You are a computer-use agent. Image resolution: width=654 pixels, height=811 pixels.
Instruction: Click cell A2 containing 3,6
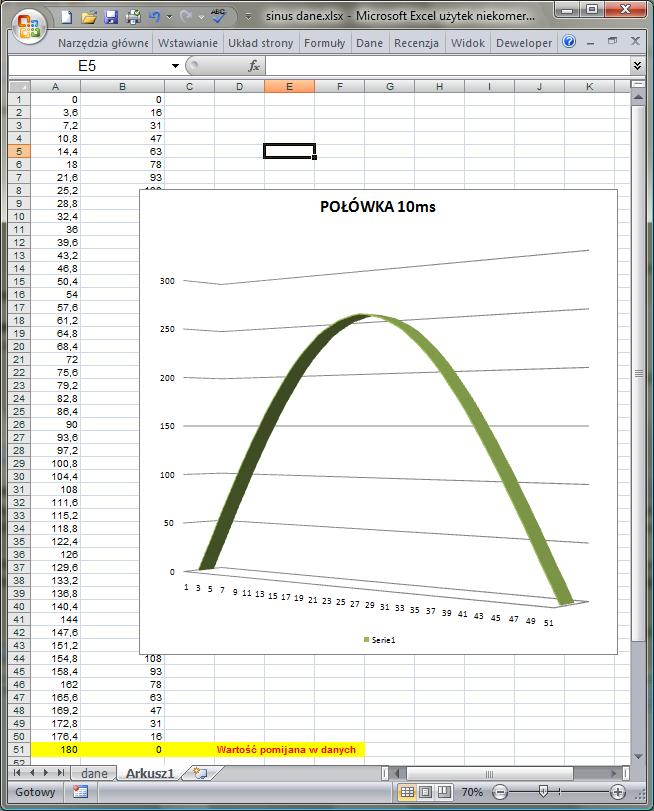[x=55, y=112]
